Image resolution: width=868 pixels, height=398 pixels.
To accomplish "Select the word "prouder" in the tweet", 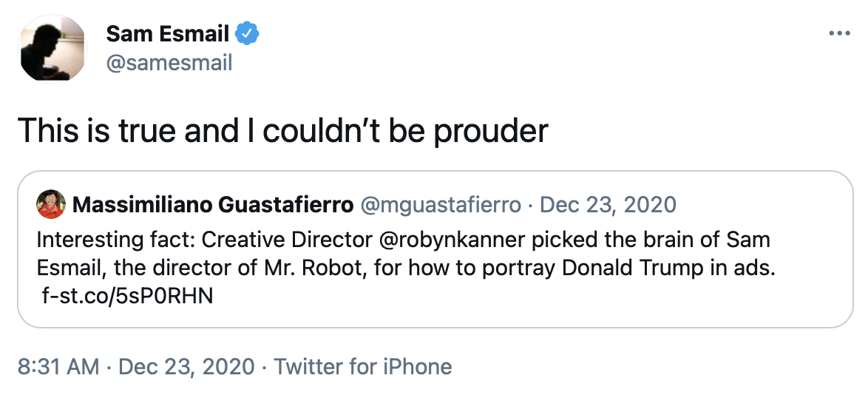I will [x=490, y=131].
